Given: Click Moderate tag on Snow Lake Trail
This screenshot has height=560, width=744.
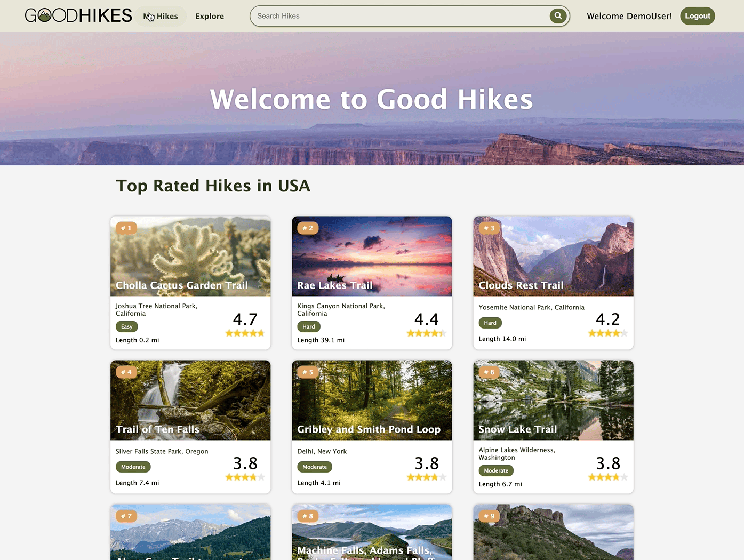Looking at the screenshot, I should click(496, 470).
